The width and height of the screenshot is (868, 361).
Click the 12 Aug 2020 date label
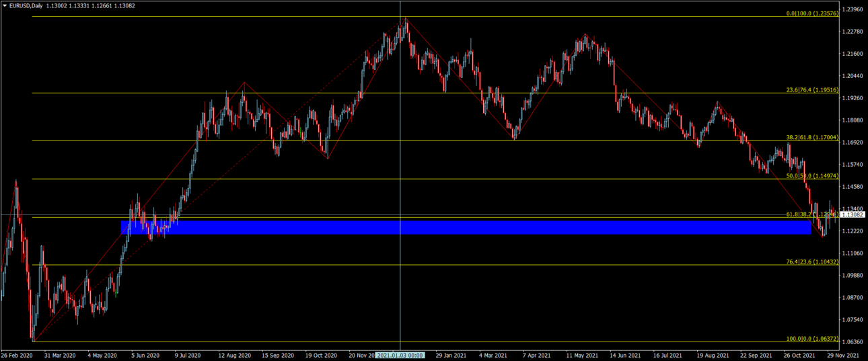(x=234, y=355)
